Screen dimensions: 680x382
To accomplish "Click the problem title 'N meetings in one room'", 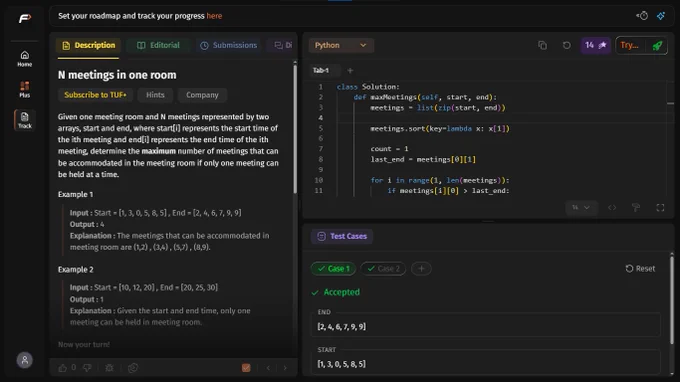I will click(117, 75).
